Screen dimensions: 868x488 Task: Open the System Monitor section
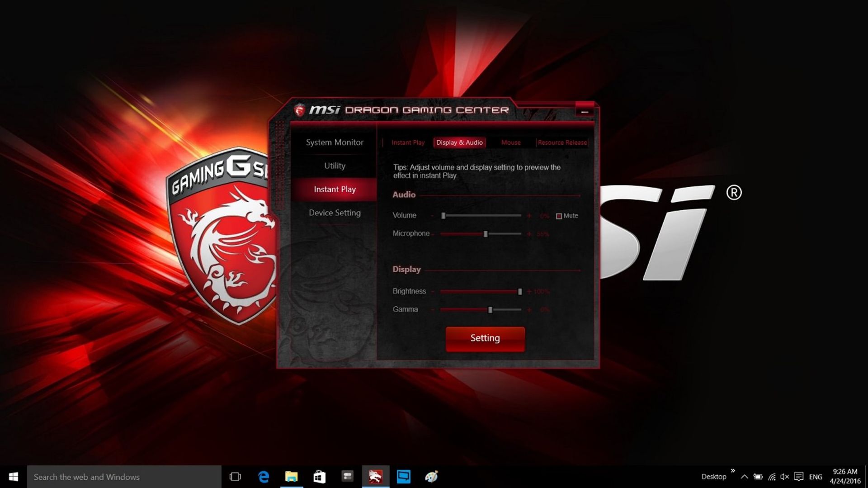[x=335, y=142]
